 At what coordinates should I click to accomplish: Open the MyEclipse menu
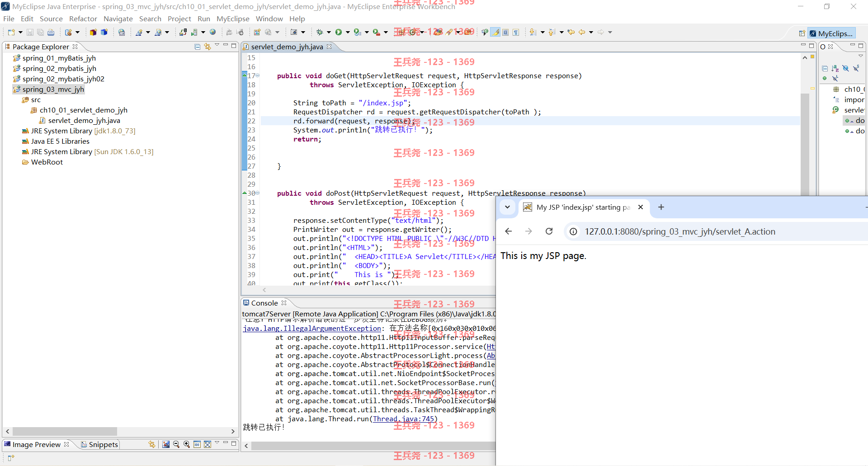233,19
